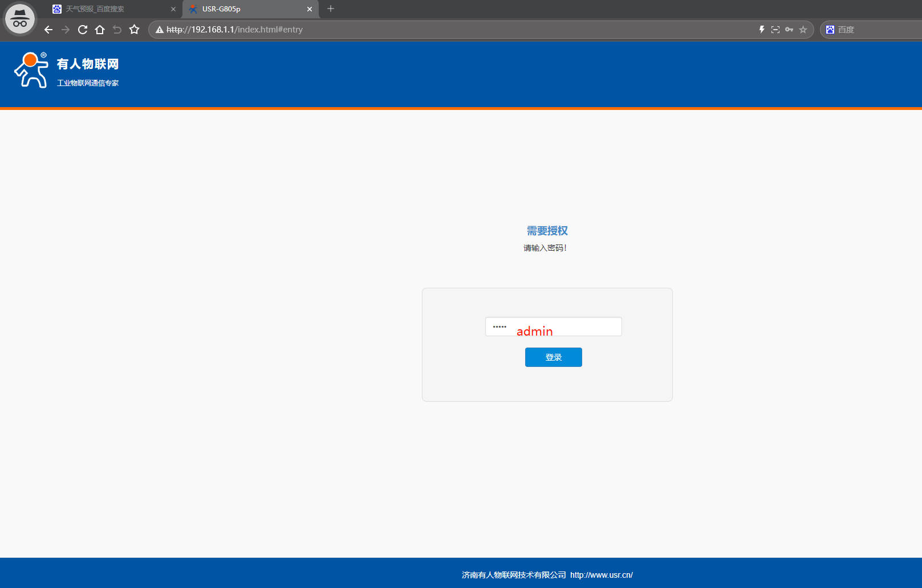Go to the browser home page
This screenshot has height=588, width=922.
click(x=100, y=30)
